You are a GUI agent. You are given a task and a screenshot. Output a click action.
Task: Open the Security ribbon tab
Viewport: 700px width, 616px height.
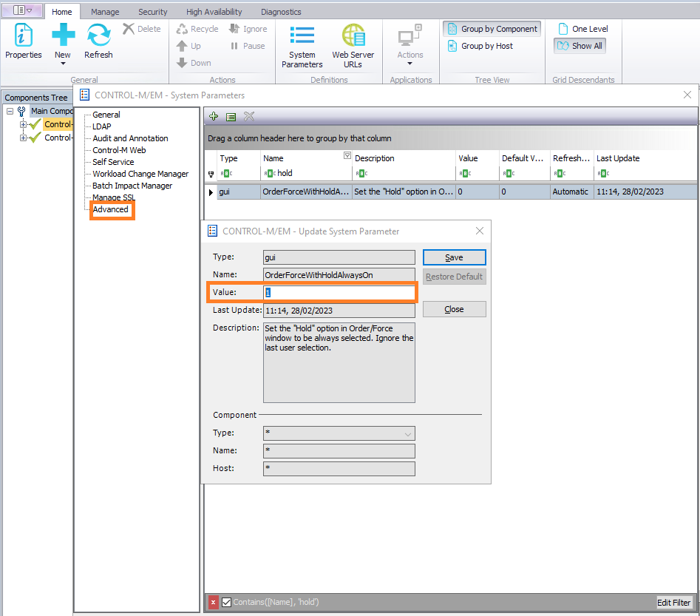(x=152, y=12)
